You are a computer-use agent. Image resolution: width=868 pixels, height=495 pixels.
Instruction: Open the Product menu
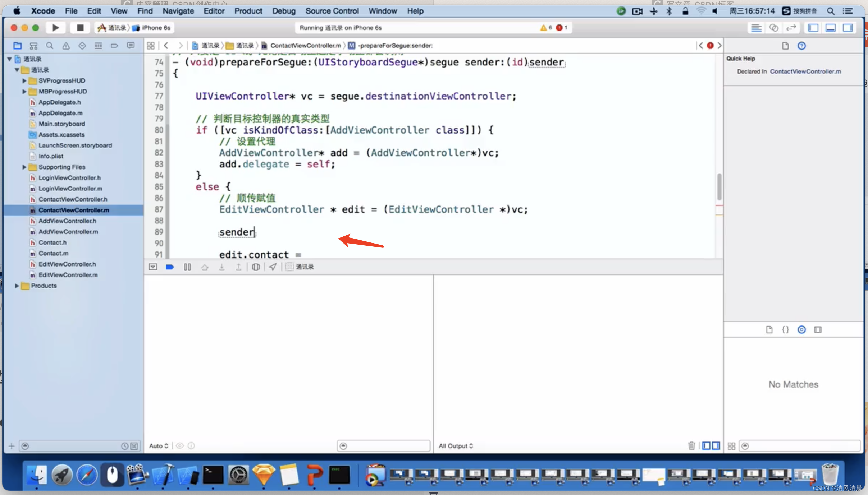click(248, 11)
